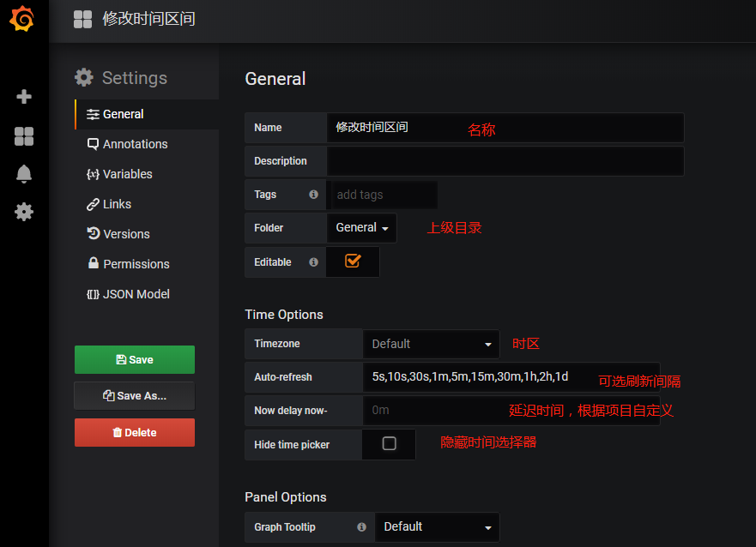Open the Folder General dropdown
The height and width of the screenshot is (547, 756).
tap(361, 228)
